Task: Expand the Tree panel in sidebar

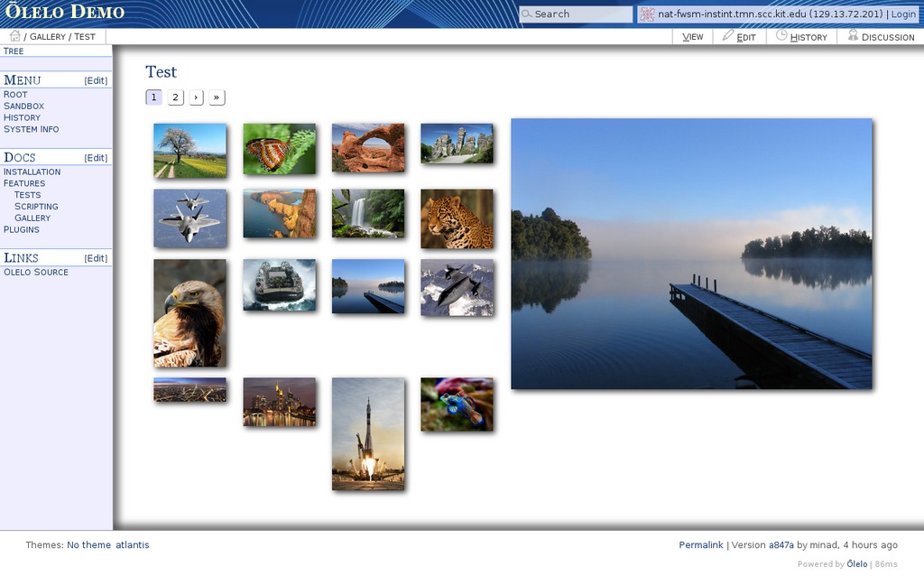Action: point(14,51)
